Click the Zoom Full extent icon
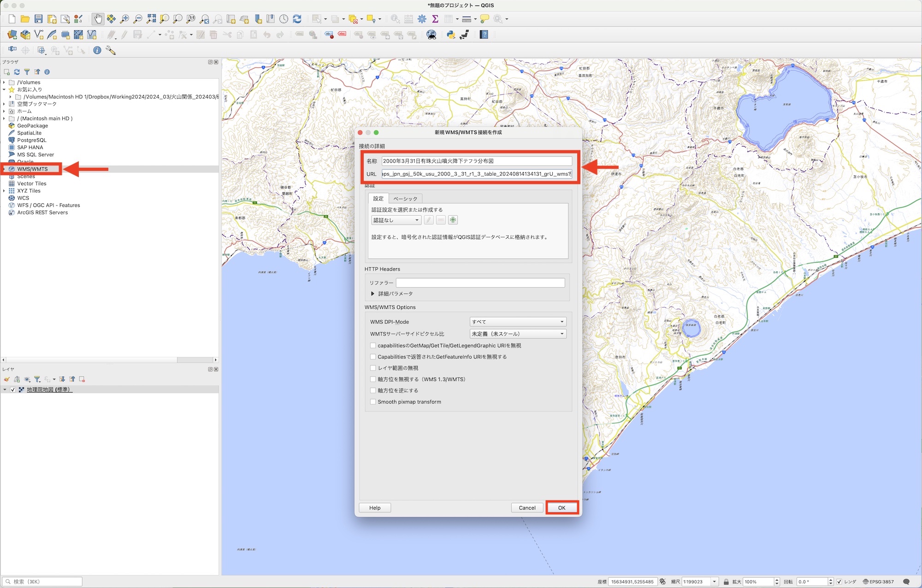 [151, 19]
